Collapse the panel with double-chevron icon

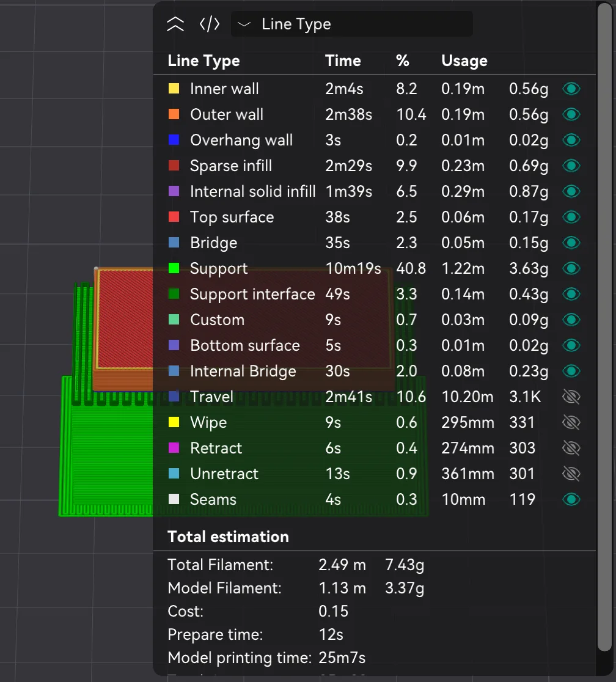[x=175, y=24]
